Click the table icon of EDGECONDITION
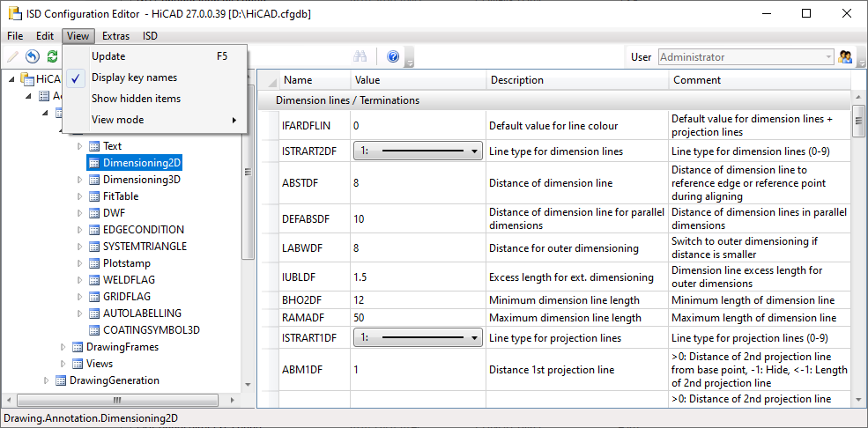The width and height of the screenshot is (868, 428). point(94,230)
